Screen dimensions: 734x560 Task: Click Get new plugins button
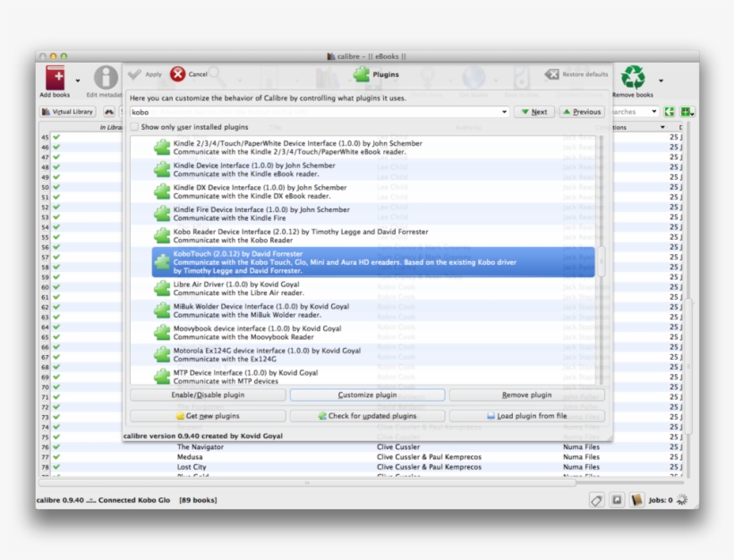[208, 416]
